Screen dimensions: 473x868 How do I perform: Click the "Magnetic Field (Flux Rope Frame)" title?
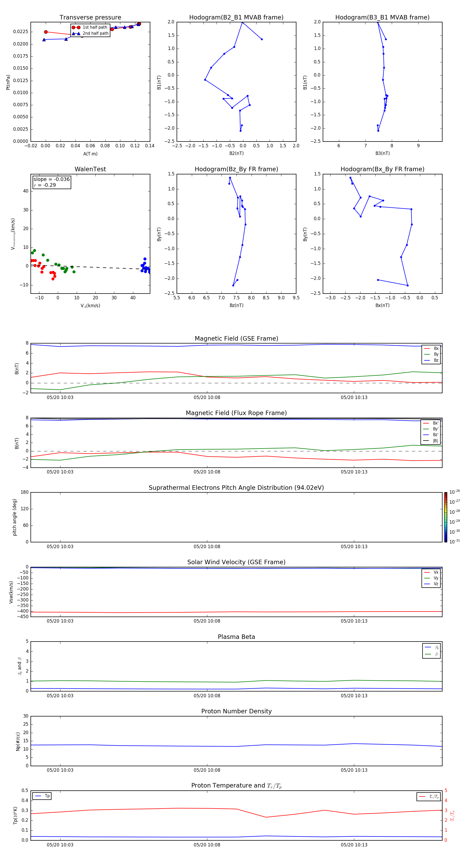pos(236,413)
